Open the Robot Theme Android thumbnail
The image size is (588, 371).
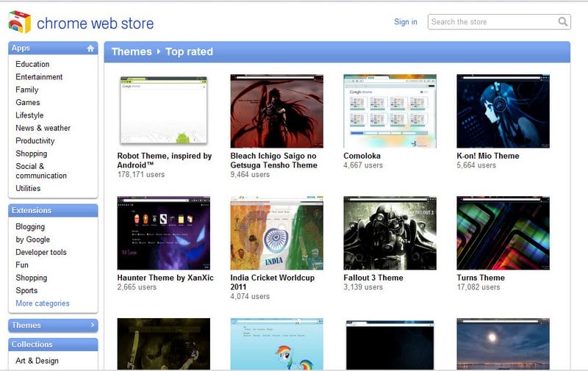coord(163,110)
